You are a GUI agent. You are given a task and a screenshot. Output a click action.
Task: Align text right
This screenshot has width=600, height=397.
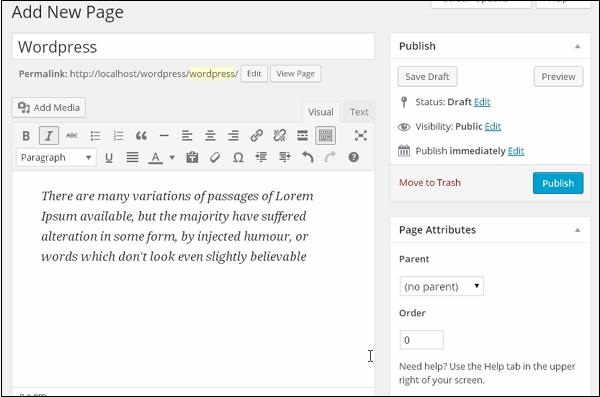point(233,136)
